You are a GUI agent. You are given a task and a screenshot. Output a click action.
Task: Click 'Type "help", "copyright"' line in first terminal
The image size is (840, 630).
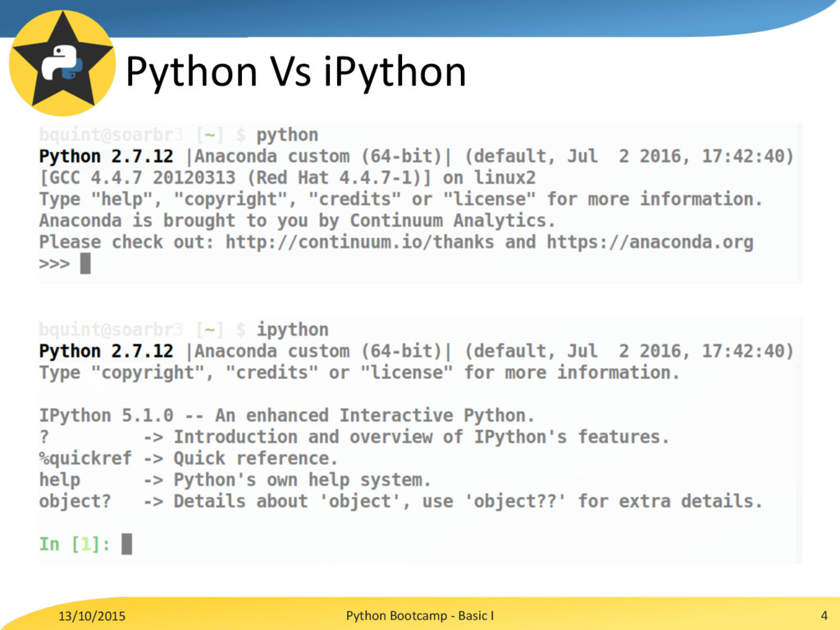point(400,199)
